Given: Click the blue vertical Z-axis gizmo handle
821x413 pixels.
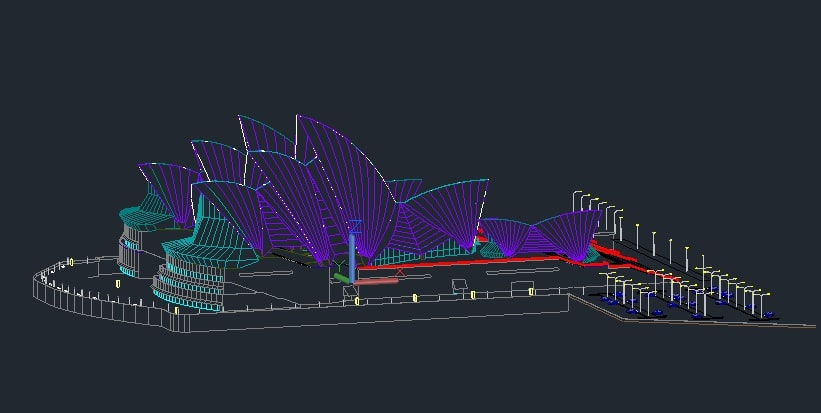Looking at the screenshot, I should (x=352, y=256).
